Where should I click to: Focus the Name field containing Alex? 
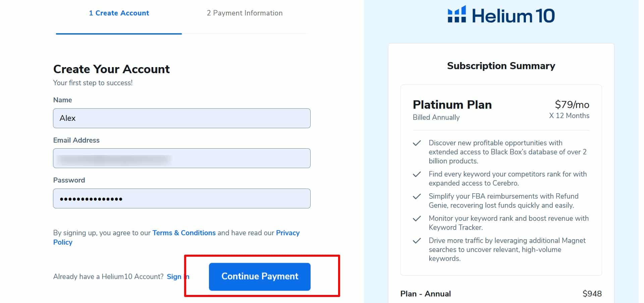pos(182,118)
